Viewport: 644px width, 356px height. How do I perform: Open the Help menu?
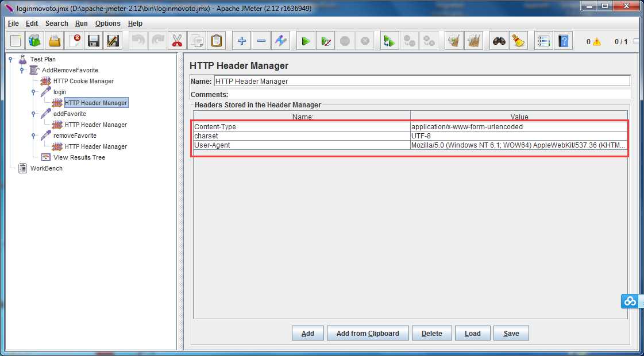coord(135,24)
